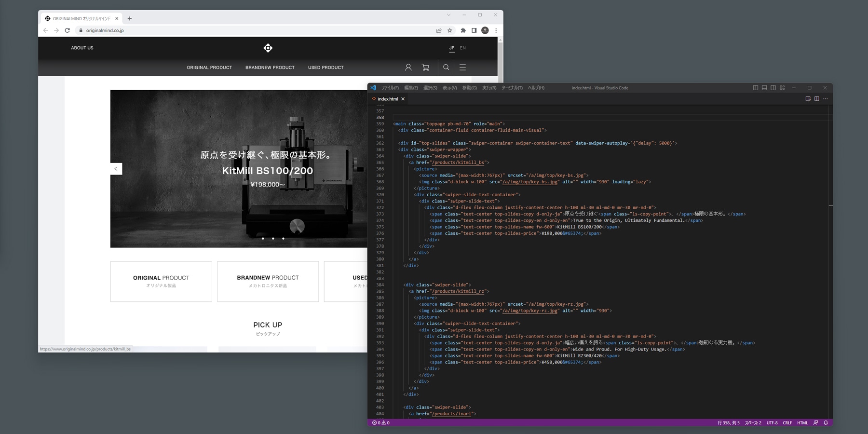Click the user account icon in navigation
Screen dimensions: 868x434
point(408,68)
